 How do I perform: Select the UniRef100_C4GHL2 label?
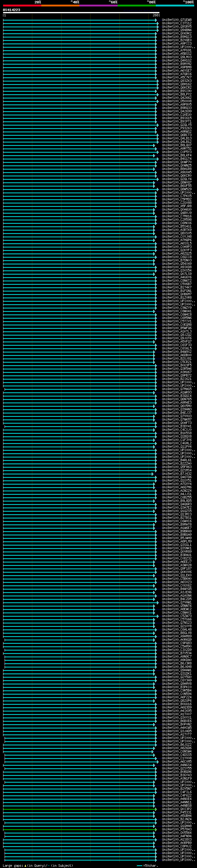point(177,443)
